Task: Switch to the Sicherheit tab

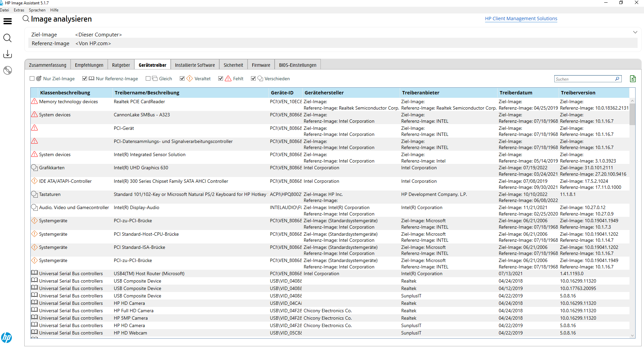Action: (x=233, y=65)
